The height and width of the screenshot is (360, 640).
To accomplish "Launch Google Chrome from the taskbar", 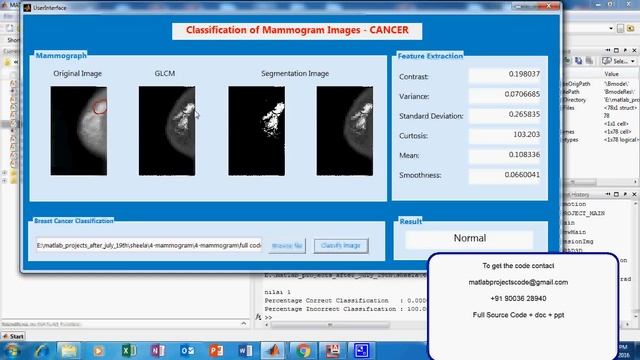I will click(303, 351).
